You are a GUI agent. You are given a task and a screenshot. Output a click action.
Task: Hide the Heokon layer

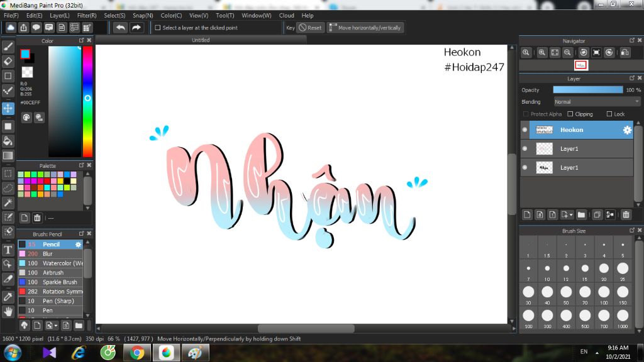pyautogui.click(x=525, y=129)
